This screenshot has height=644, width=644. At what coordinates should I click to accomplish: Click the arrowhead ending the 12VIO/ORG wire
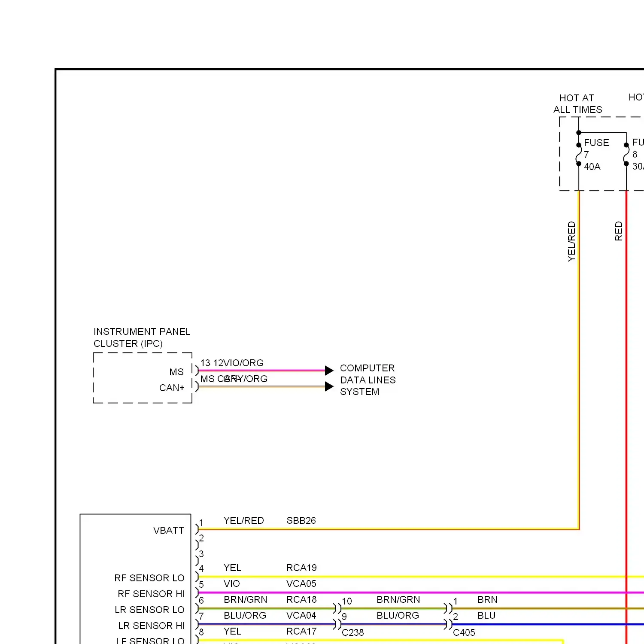[x=329, y=370]
